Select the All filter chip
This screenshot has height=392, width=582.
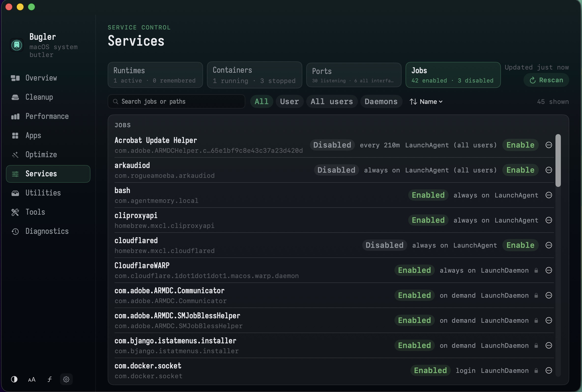[261, 101]
